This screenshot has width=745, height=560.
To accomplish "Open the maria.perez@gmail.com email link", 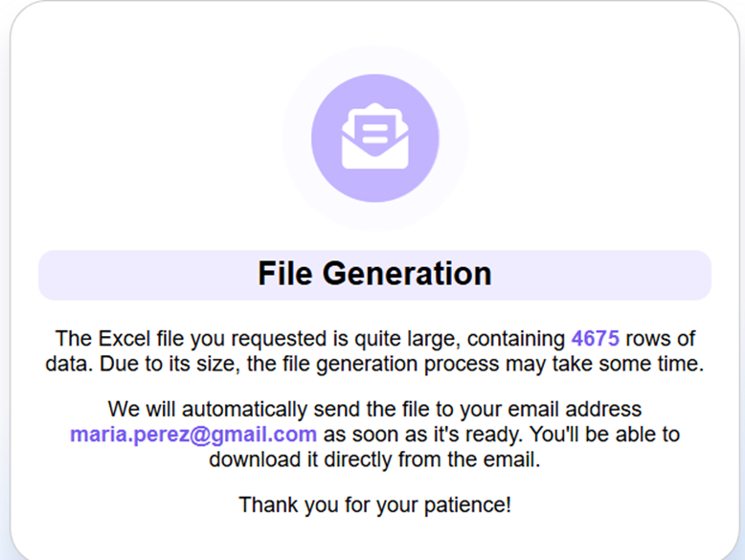I will pyautogui.click(x=193, y=435).
